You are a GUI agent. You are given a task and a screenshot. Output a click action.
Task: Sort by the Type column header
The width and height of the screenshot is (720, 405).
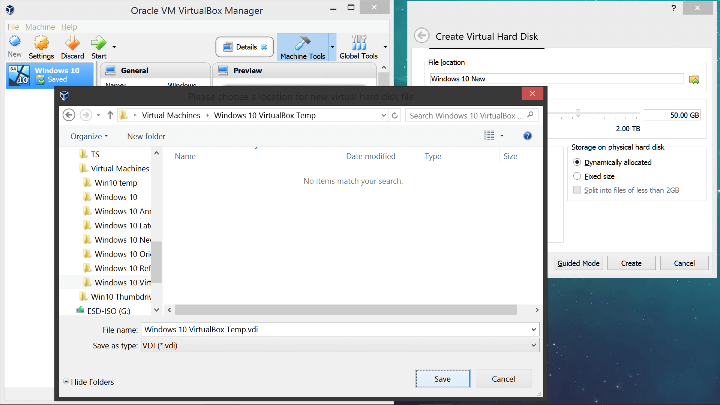(x=433, y=156)
